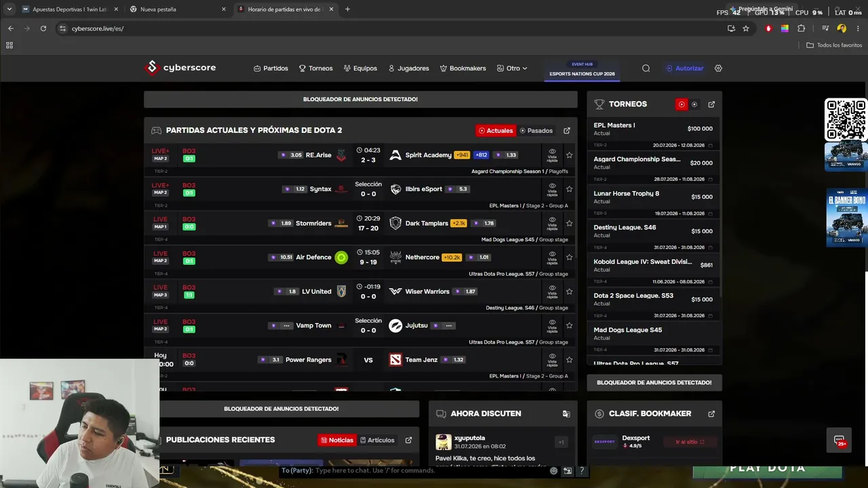Click the RE.Arise team name

[x=318, y=155]
